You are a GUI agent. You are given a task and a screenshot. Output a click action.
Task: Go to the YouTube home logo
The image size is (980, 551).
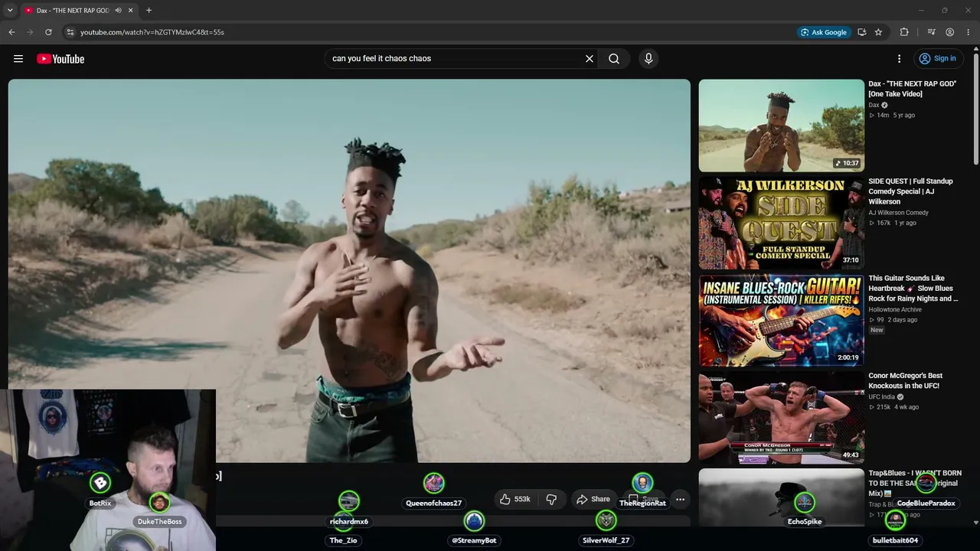(x=60, y=59)
